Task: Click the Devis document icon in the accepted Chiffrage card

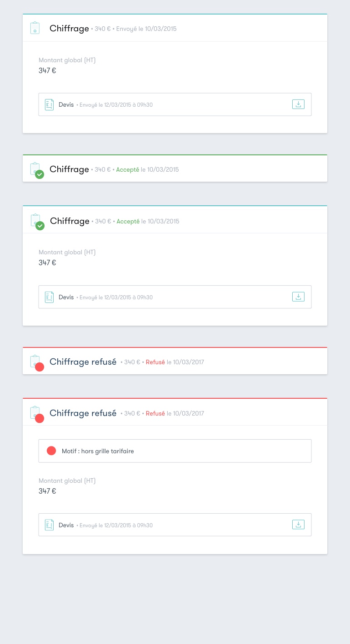Action: [49, 297]
